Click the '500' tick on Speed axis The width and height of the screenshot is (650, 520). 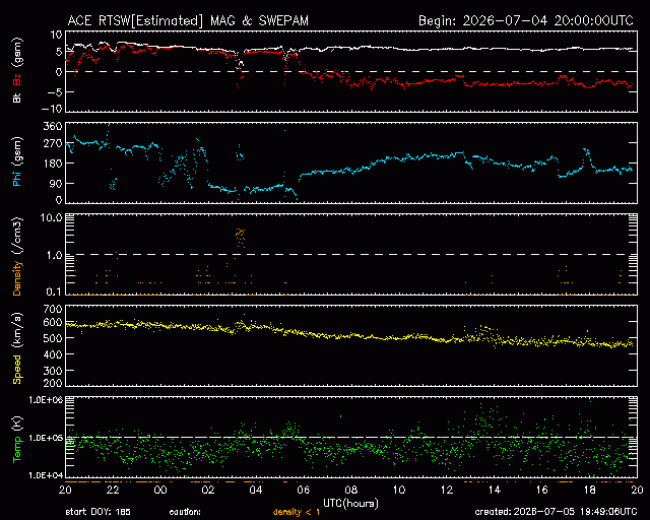coord(53,338)
